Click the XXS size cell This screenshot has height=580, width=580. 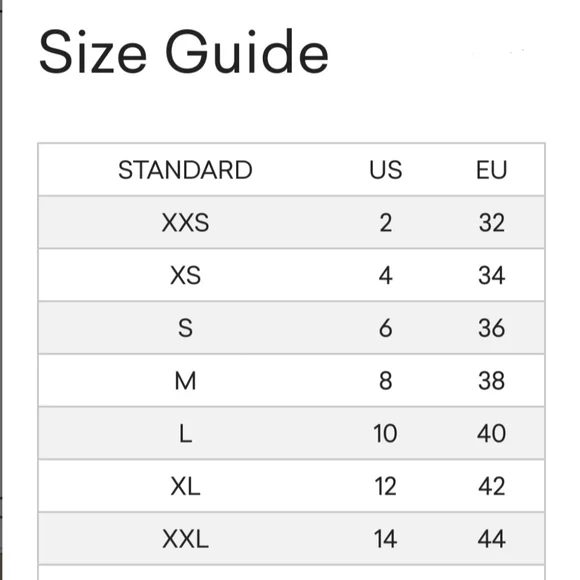[x=185, y=223]
